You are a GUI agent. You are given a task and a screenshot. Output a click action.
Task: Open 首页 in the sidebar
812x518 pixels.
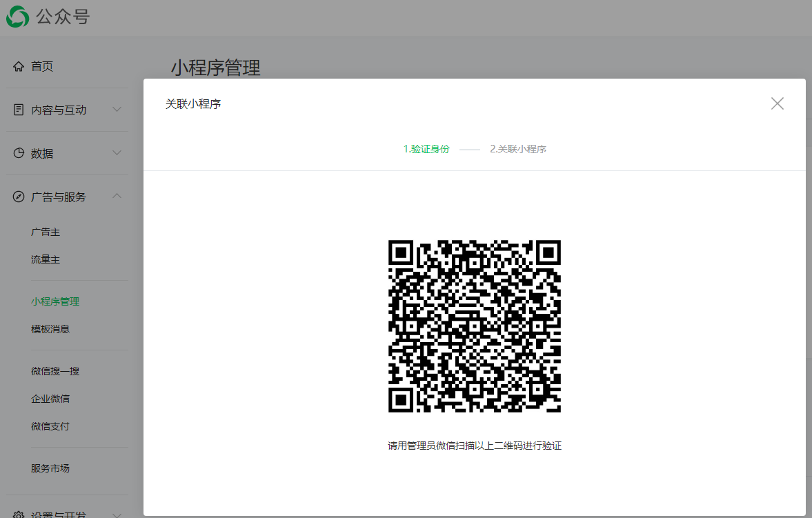tap(42, 66)
